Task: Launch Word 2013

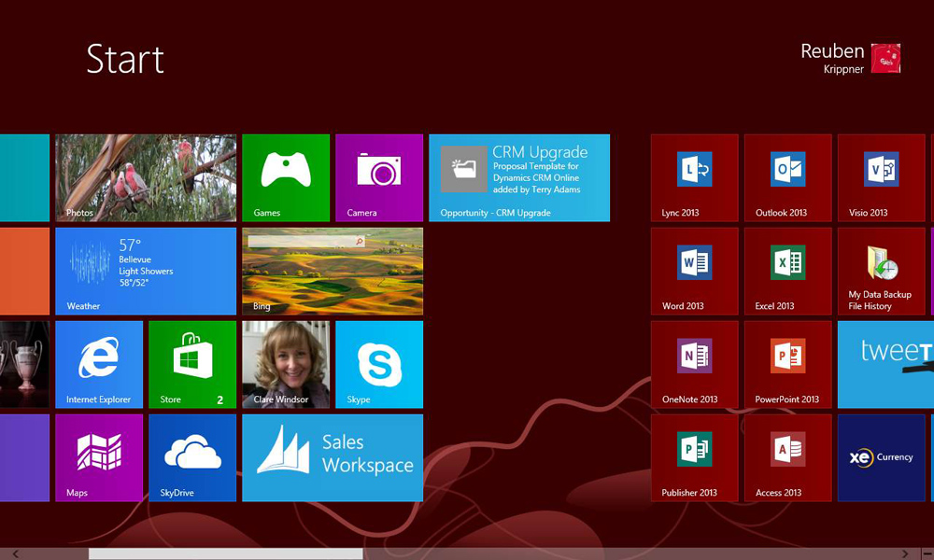Action: [x=694, y=271]
